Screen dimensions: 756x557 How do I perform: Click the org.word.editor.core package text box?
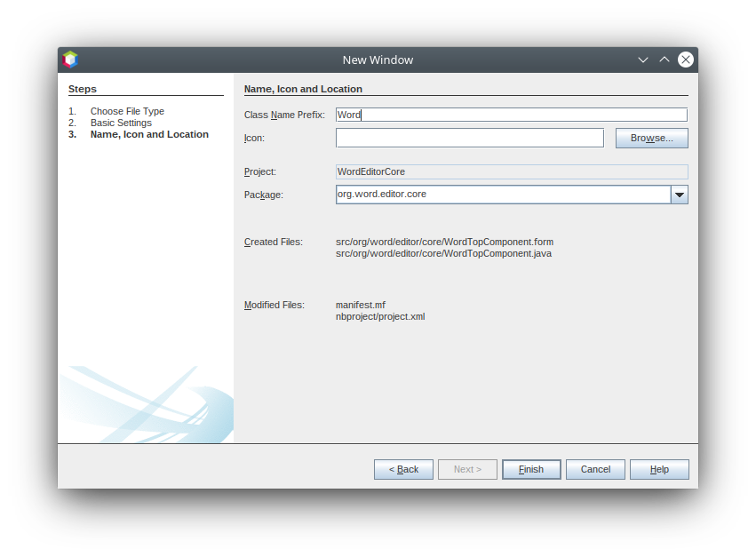(502, 195)
